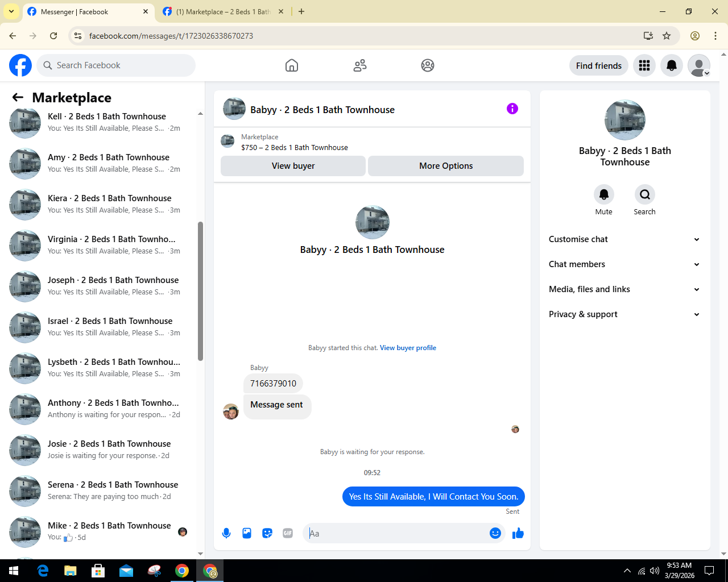
Task: Click the More Options button
Action: click(446, 166)
